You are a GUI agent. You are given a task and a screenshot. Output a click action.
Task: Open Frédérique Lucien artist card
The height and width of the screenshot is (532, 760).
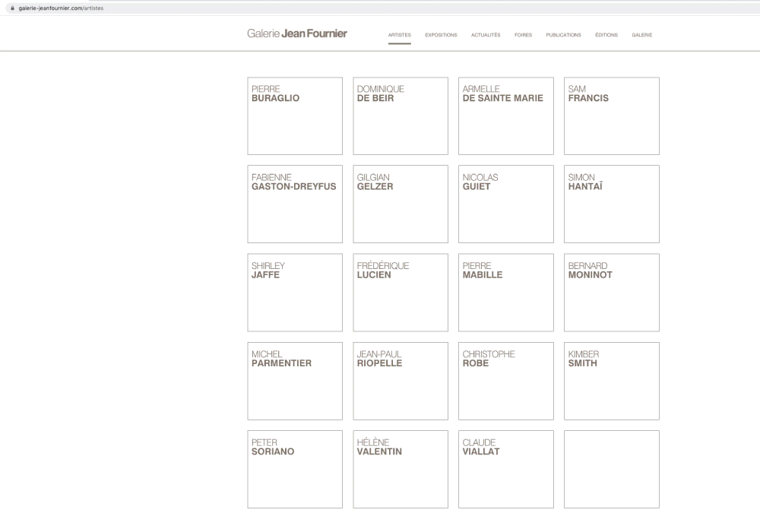401,293
